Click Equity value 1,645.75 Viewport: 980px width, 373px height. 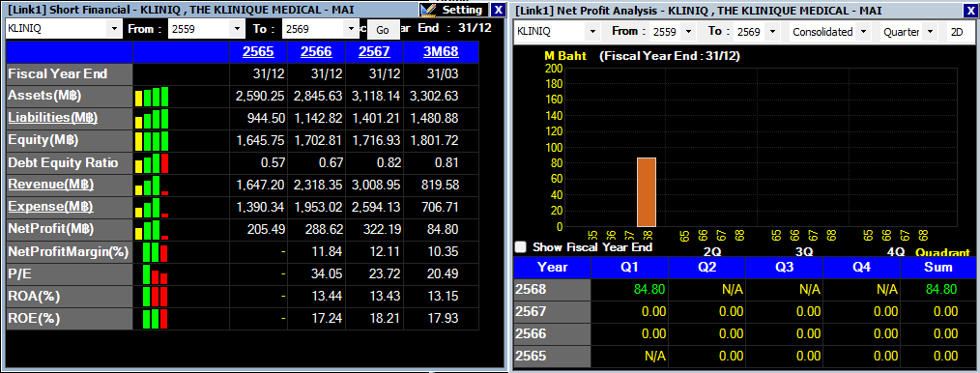260,141
